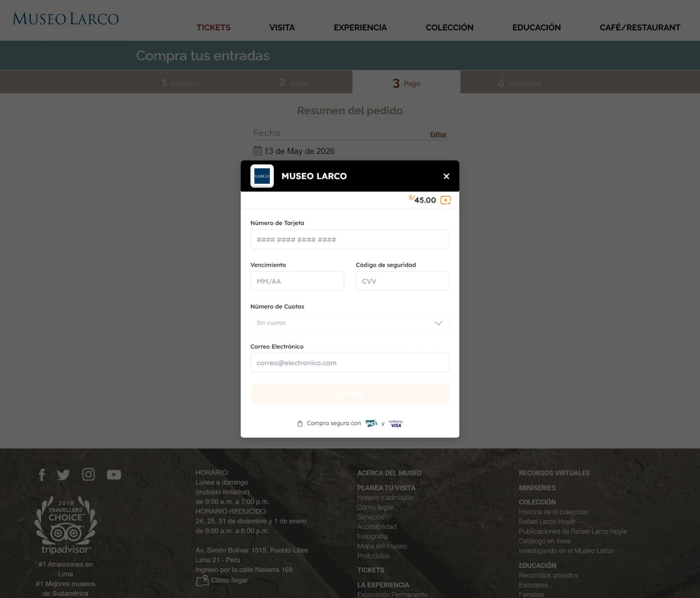Screen dimensions: 700x598
Task: Open Servicios footer link
Action: point(371,517)
